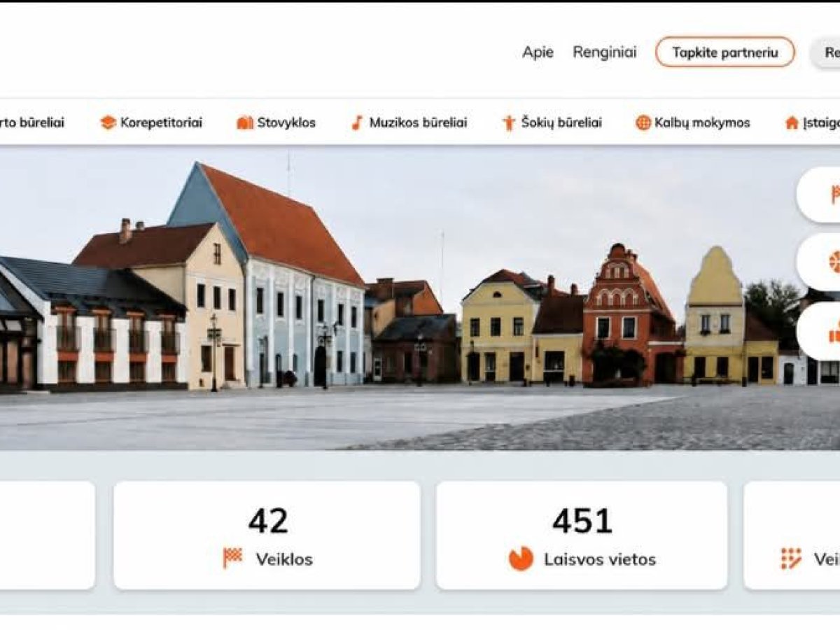Click the checkered flag icon beside Veiklos
This screenshot has height=630, width=840.
coord(233,558)
